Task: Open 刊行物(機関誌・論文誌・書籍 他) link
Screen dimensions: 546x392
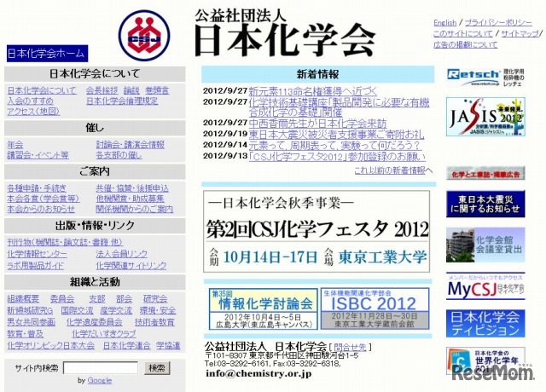Action: pos(65,242)
